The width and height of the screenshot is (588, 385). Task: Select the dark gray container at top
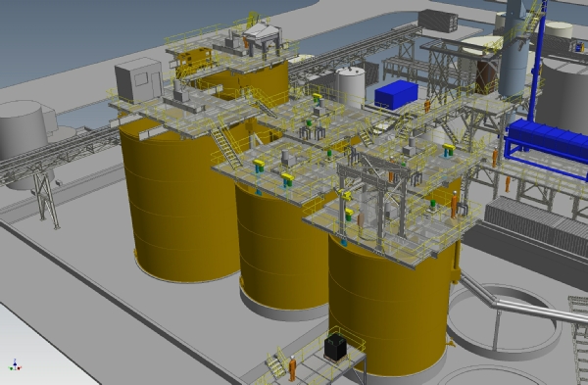(x=438, y=21)
